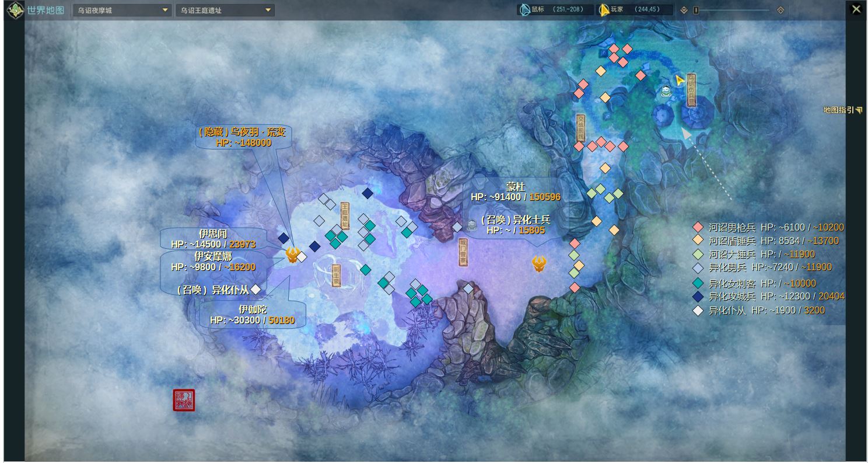
Task: Click the HP: ~91400 / 150596 value
Action: [x=516, y=197]
